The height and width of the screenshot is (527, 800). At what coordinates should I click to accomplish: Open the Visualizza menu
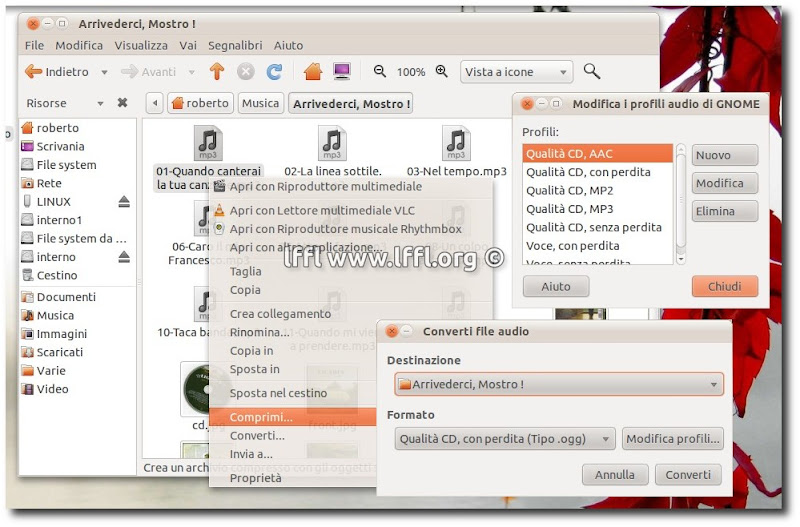coord(141,45)
